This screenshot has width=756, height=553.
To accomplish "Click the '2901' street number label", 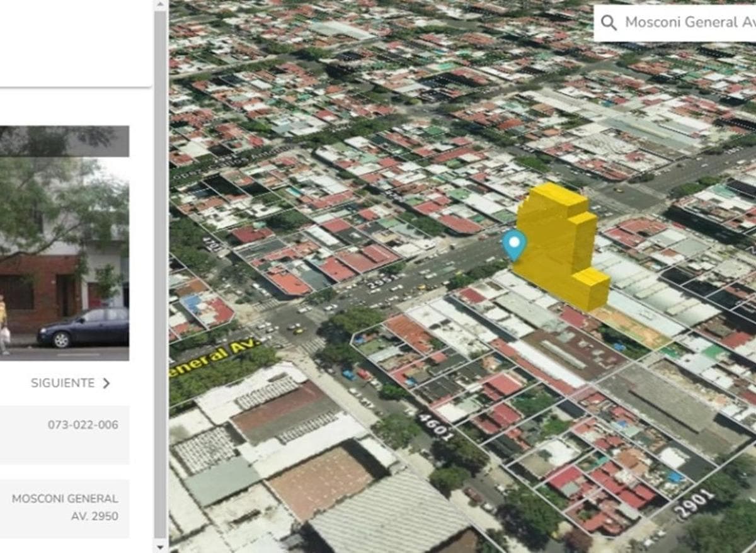I will coord(695,503).
